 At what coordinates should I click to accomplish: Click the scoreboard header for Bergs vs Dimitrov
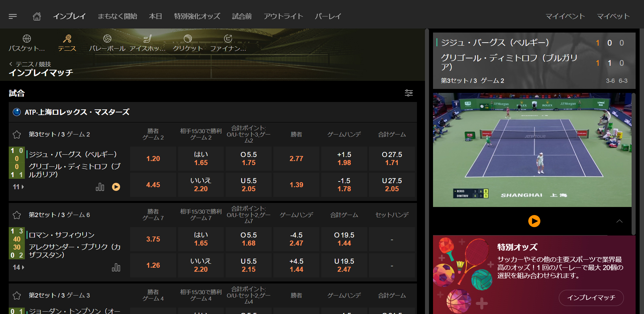(534, 61)
